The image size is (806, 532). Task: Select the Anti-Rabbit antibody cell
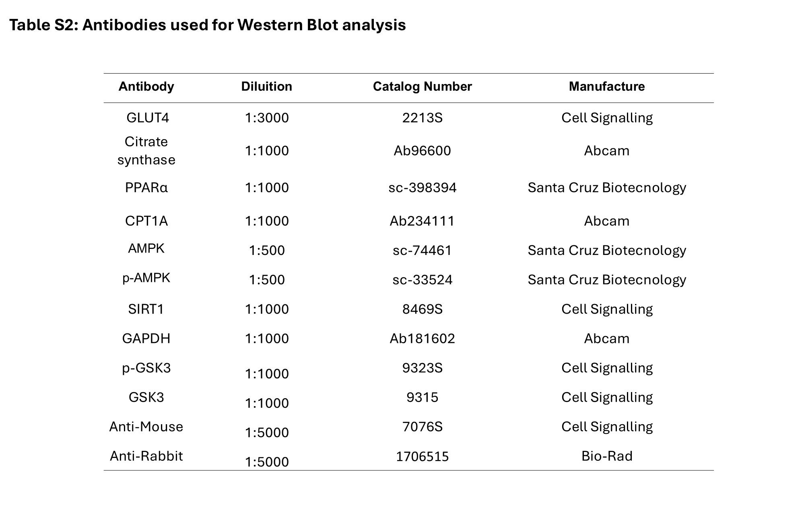pyautogui.click(x=146, y=456)
